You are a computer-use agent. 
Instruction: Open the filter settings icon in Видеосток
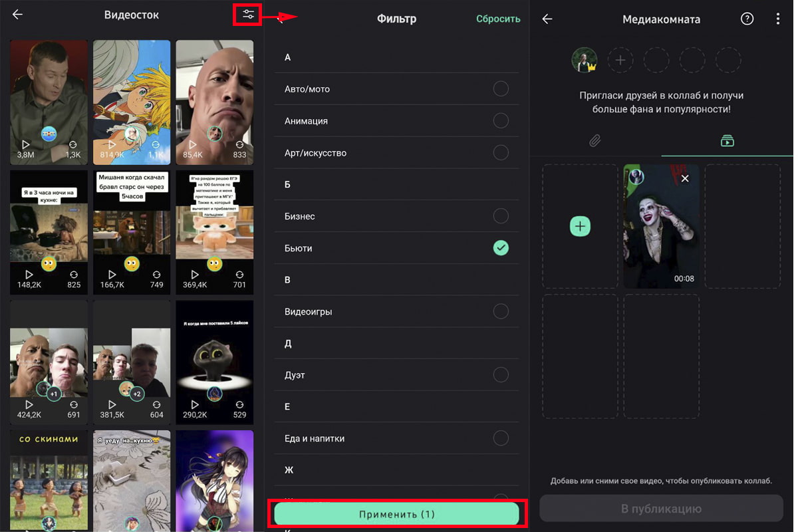pos(248,15)
